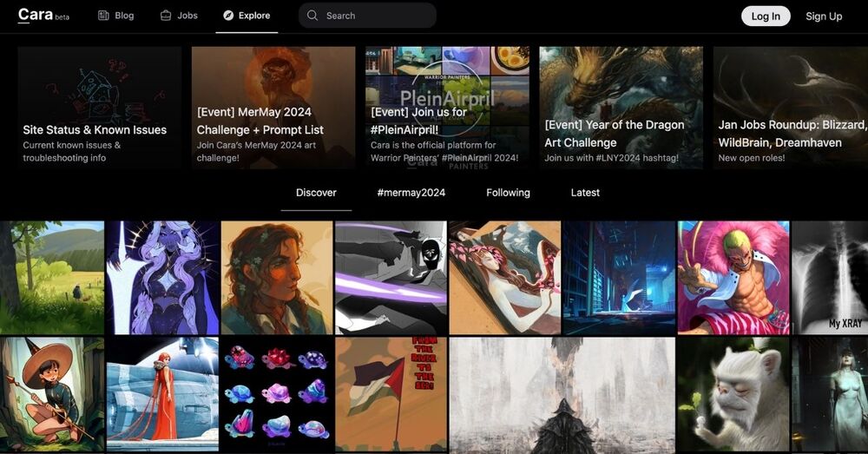The height and width of the screenshot is (454, 868).
Task: Click the Blog newspaper icon
Action: pyautogui.click(x=103, y=16)
